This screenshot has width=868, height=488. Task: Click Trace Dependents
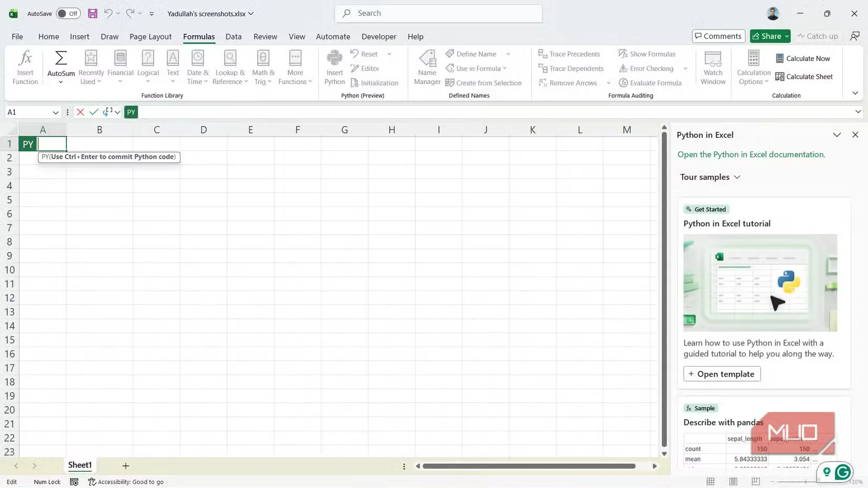click(x=571, y=68)
